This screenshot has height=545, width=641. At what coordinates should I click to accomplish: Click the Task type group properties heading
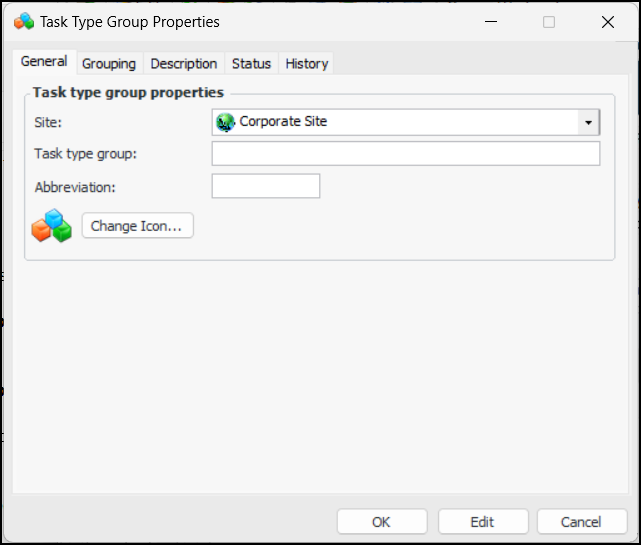pyautogui.click(x=128, y=93)
